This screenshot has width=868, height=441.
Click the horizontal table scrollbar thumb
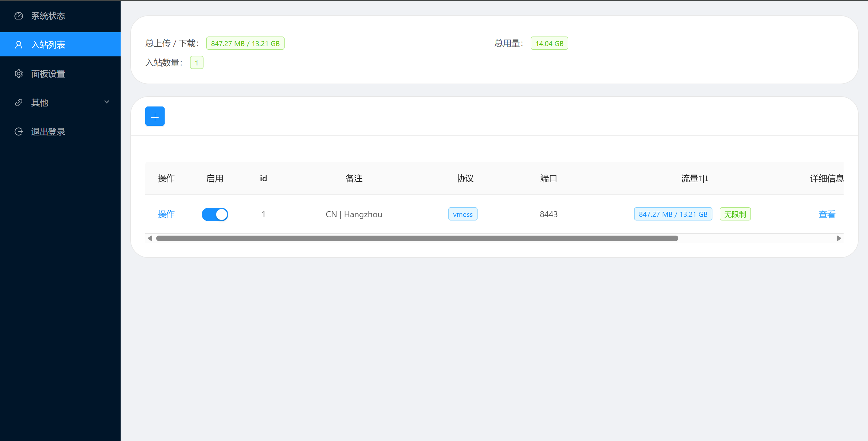tap(417, 238)
